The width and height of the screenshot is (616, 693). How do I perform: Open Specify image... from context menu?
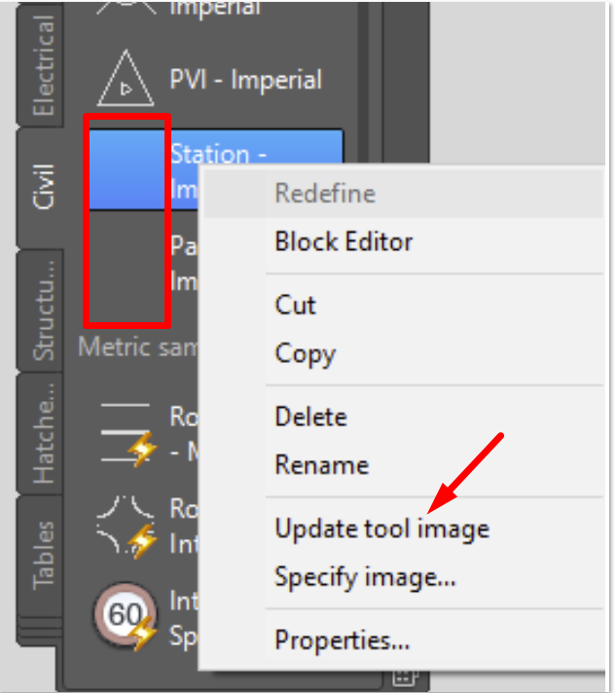pyautogui.click(x=365, y=577)
